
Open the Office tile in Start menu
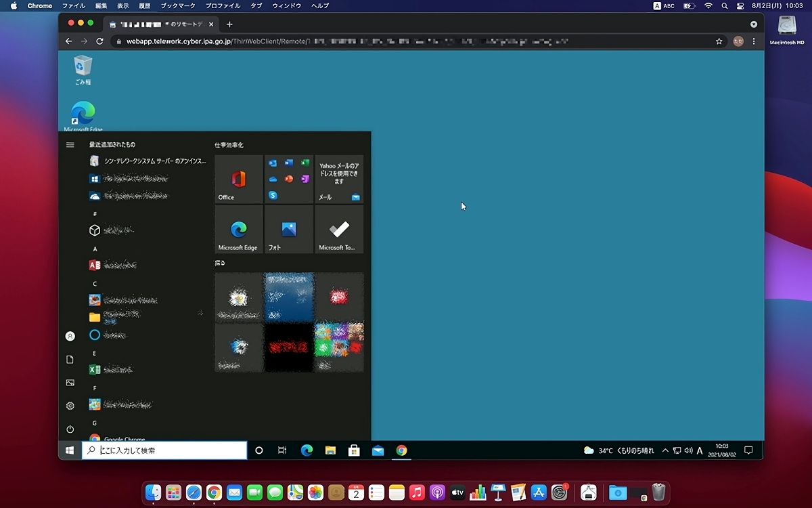click(x=238, y=179)
